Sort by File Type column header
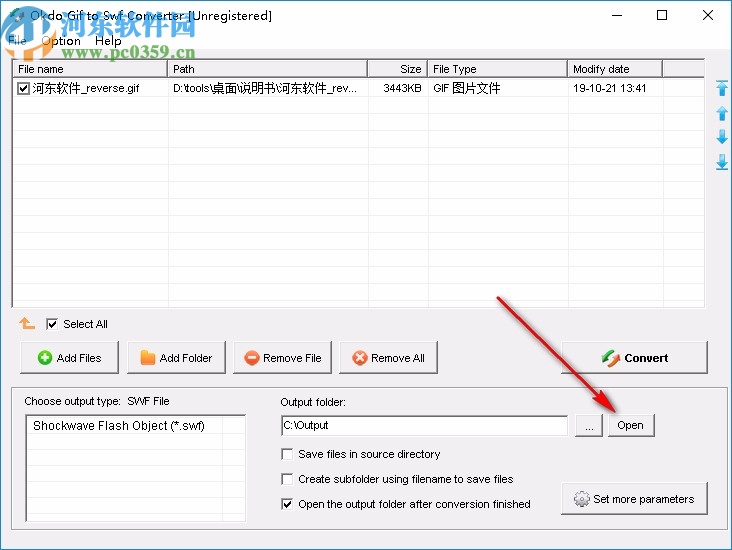The width and height of the screenshot is (732, 550). (497, 69)
